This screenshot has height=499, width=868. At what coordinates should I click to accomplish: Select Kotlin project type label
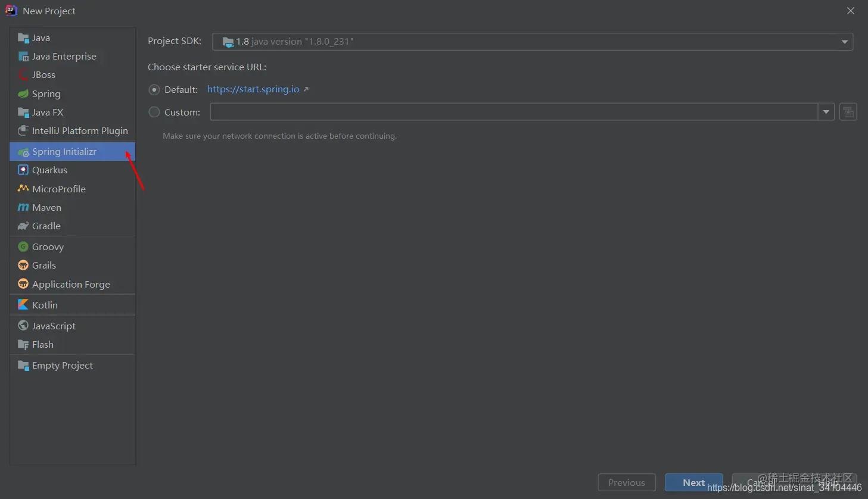(45, 305)
